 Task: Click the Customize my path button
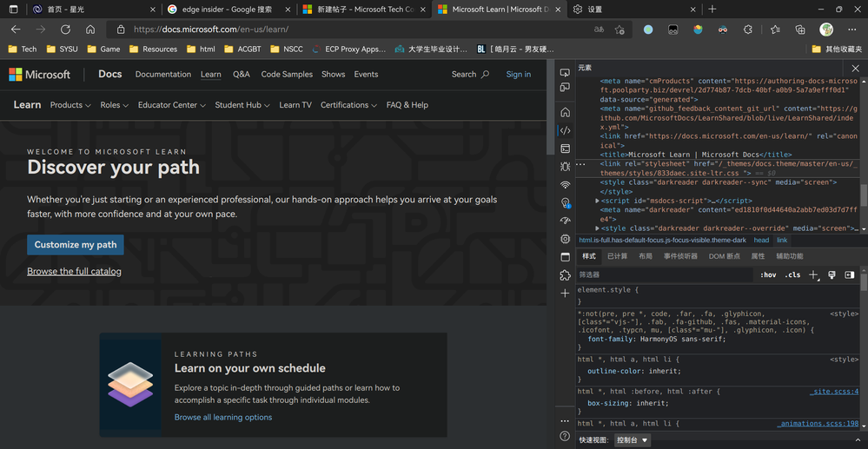point(76,245)
